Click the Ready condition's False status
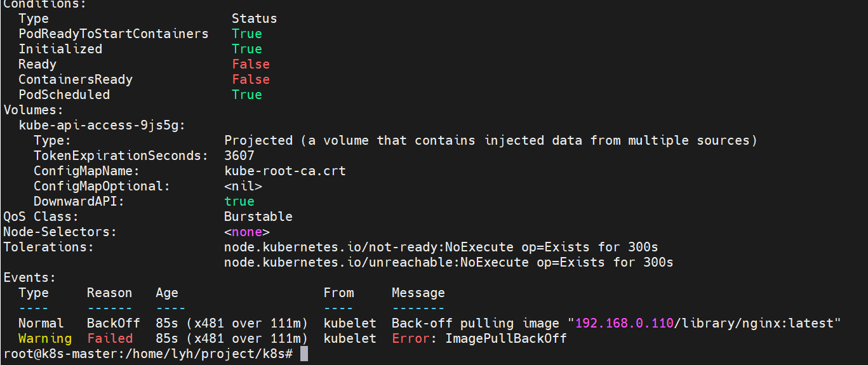Screen dimensions: 868x365 [250, 64]
